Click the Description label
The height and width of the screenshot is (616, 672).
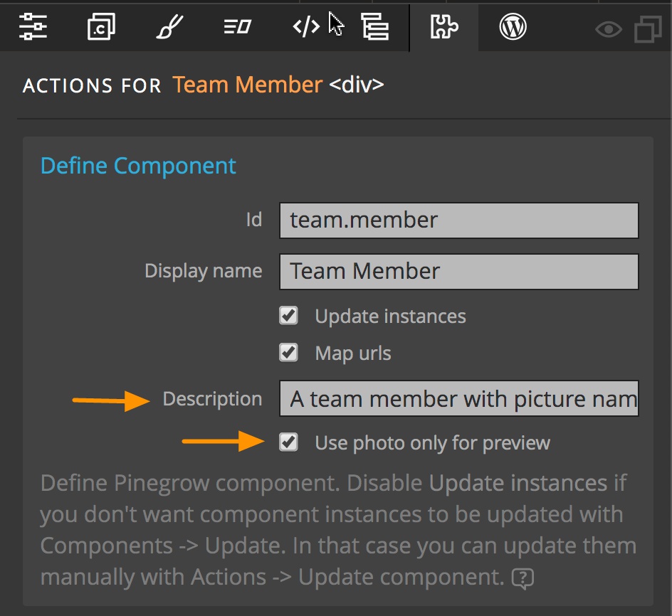(212, 399)
